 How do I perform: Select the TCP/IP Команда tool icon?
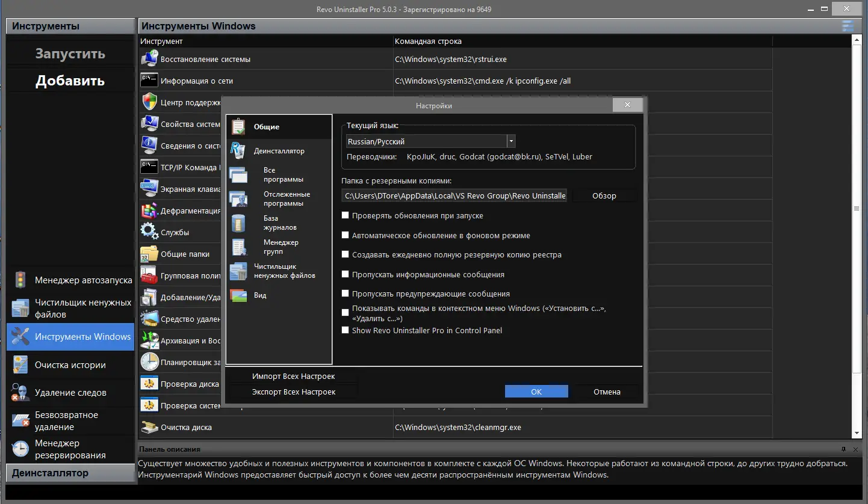tap(149, 167)
